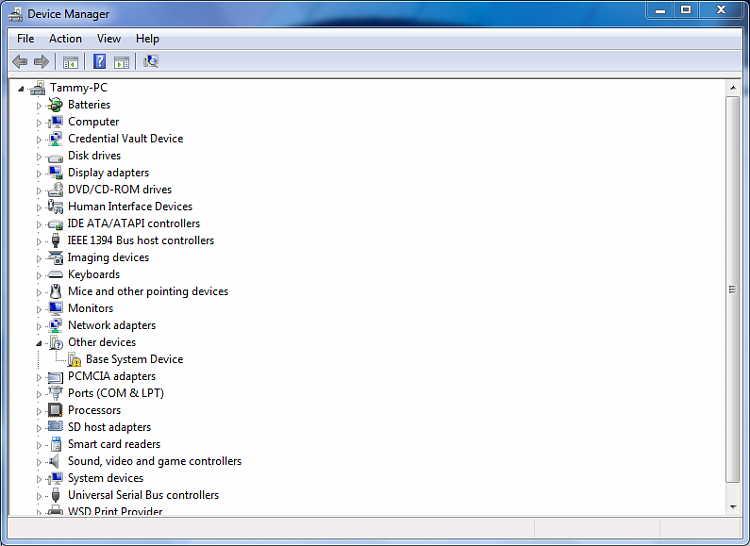Screen dimensions: 750x546
Task: Click the scrollbar down arrow
Action: tap(733, 507)
